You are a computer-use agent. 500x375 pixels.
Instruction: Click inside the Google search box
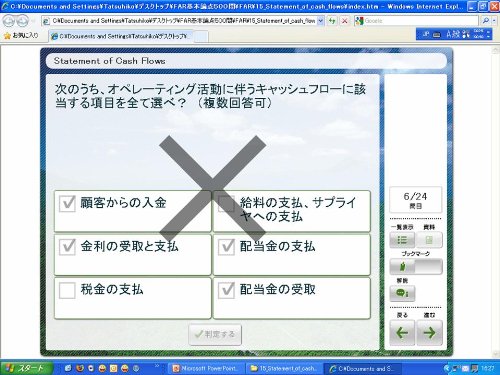(420, 21)
